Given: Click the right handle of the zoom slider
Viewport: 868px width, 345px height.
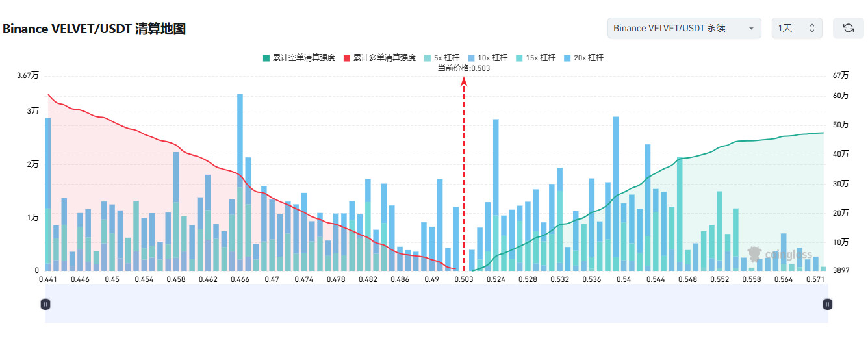Looking at the screenshot, I should click(828, 303).
